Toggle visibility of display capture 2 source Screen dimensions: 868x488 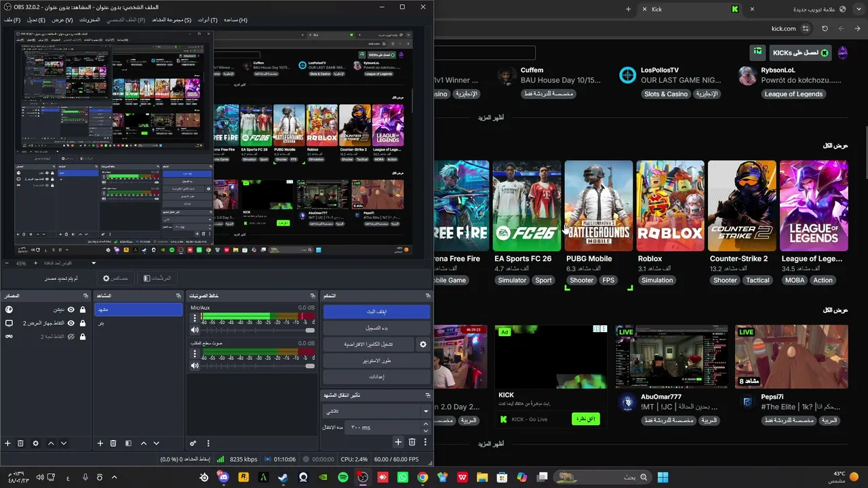pos(71,323)
